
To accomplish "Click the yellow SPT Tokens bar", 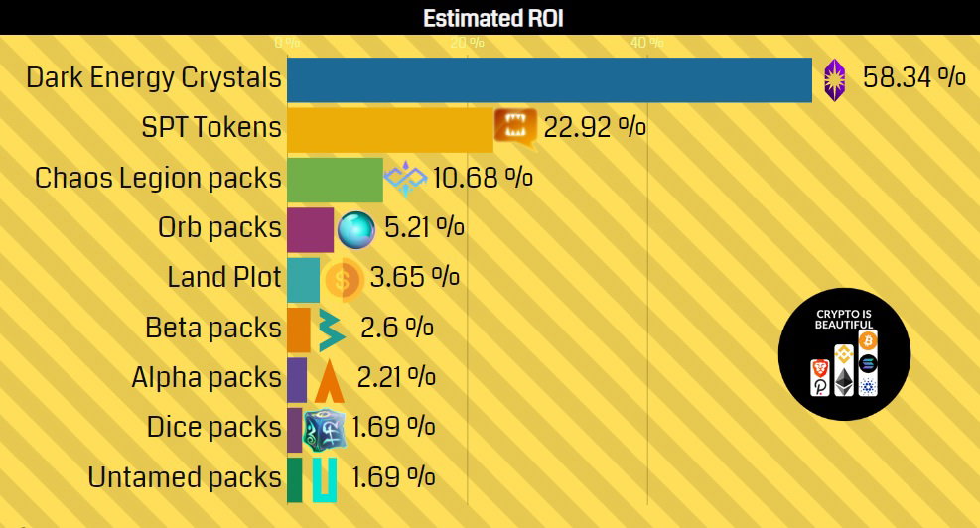I will coord(390,130).
